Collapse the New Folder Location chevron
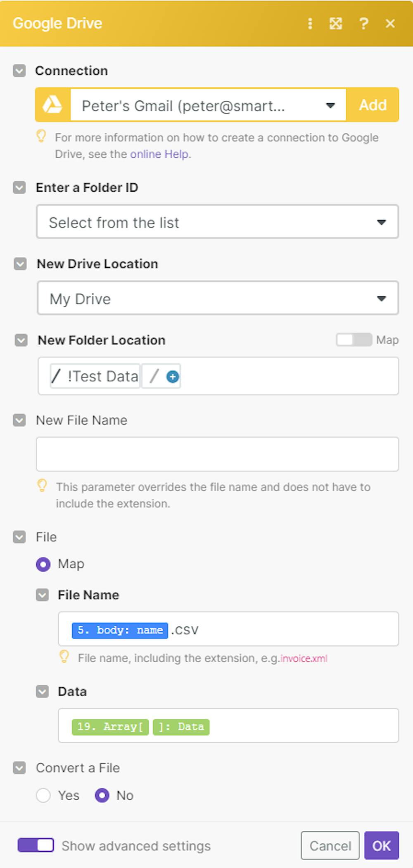 21,340
